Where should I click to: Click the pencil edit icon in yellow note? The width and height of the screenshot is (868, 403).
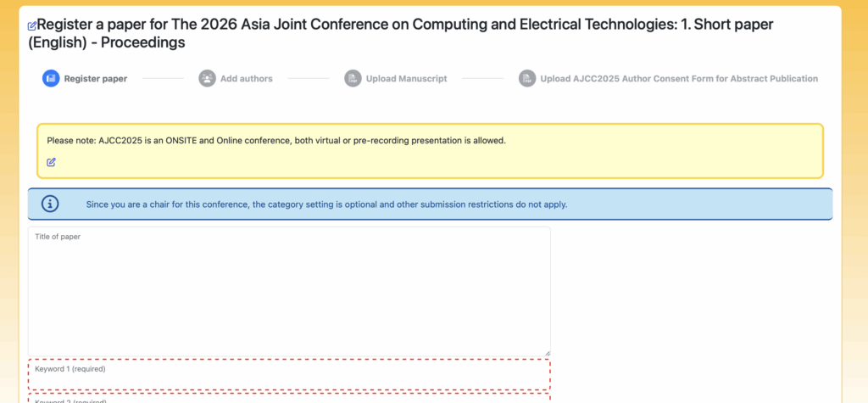[x=52, y=162]
